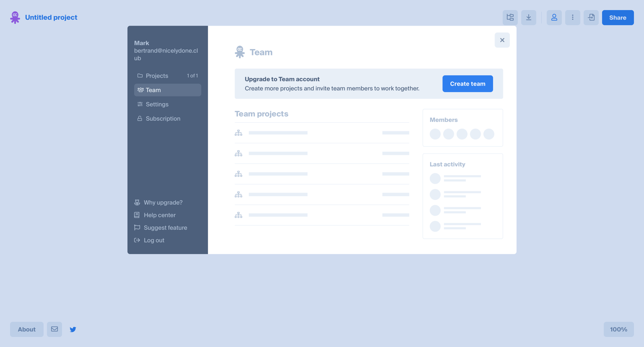Click the 'Last activity' panel heading
Image resolution: width=644 pixels, height=347 pixels.
(447, 165)
